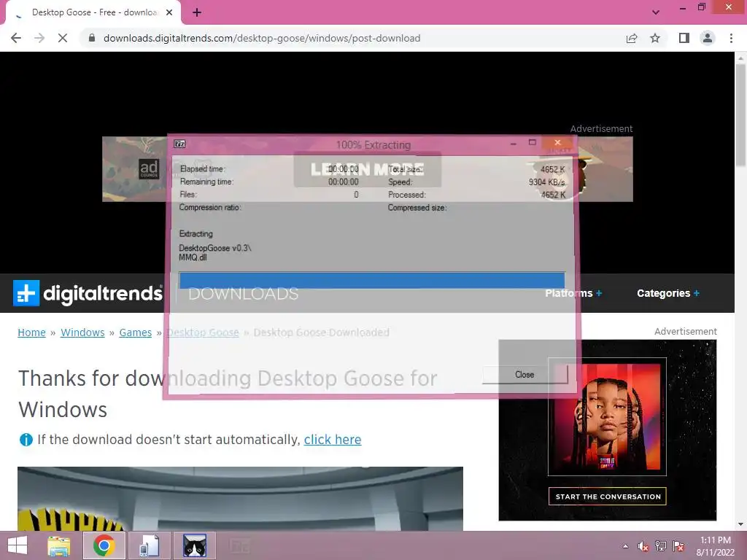747x560 pixels.
Task: Open a new tab with plus button
Action: tap(197, 13)
